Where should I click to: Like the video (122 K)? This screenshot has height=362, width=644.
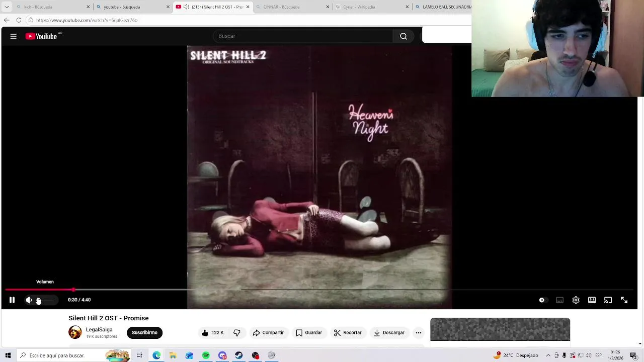pyautogui.click(x=212, y=333)
